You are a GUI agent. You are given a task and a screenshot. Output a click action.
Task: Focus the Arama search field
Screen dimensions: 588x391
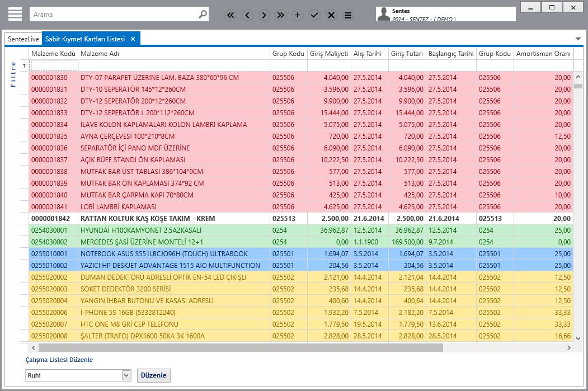[x=114, y=15]
